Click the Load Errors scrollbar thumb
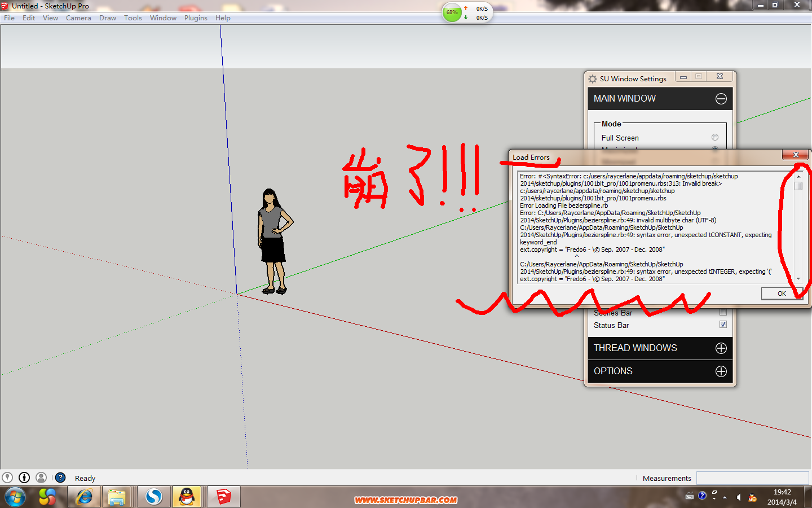812x508 pixels. (798, 186)
